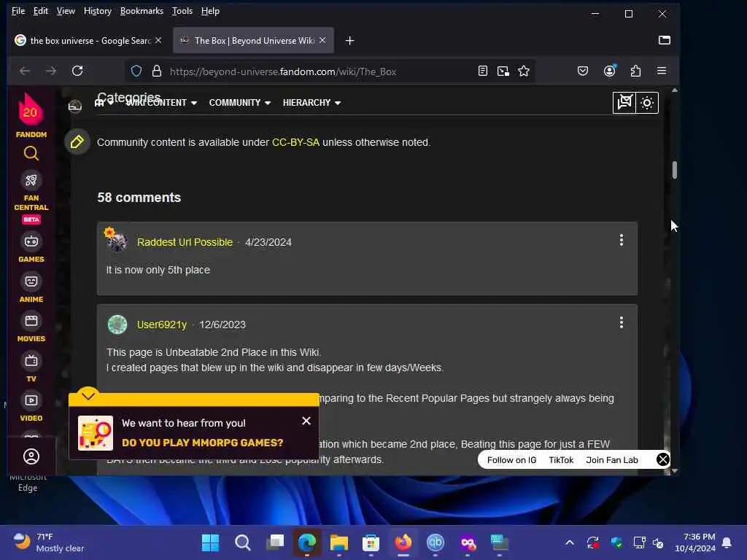Image resolution: width=747 pixels, height=560 pixels.
Task: Open the Anime section icon
Action: 31,281
